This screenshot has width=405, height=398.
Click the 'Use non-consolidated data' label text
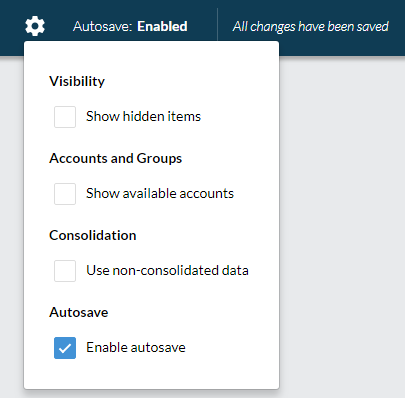click(167, 270)
